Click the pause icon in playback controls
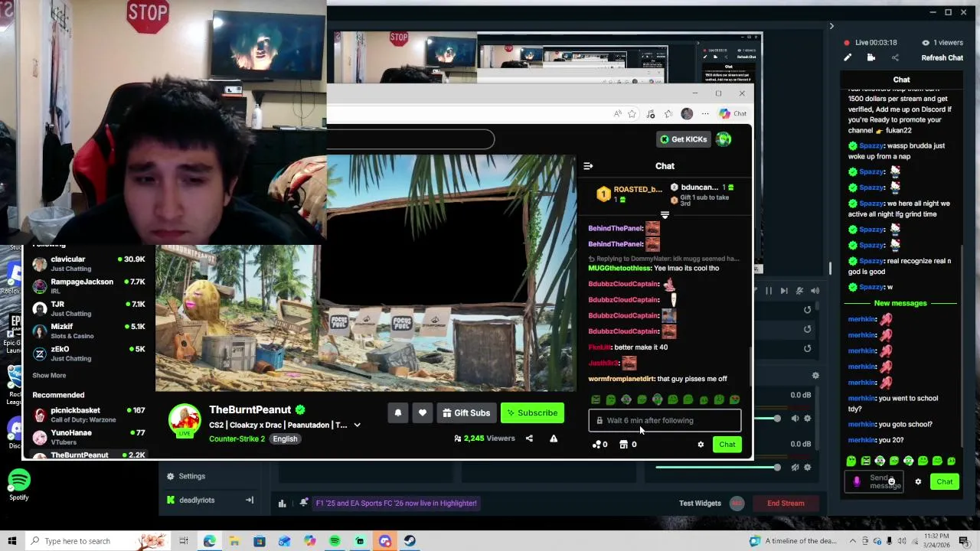980x551 pixels. tap(768, 291)
